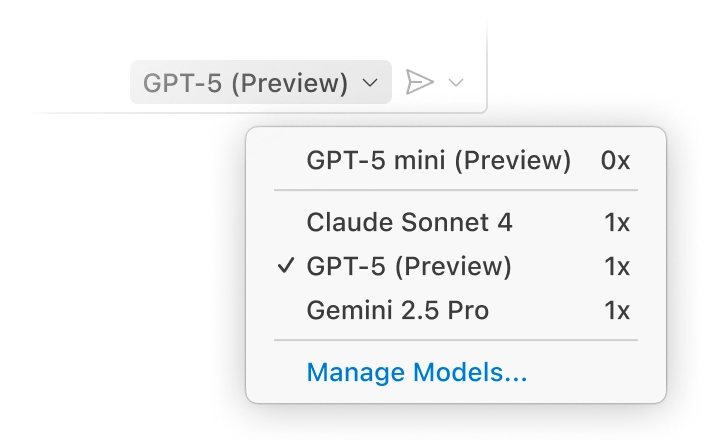This screenshot has width=716, height=440.
Task: Click the send message arrow icon
Action: 420,83
